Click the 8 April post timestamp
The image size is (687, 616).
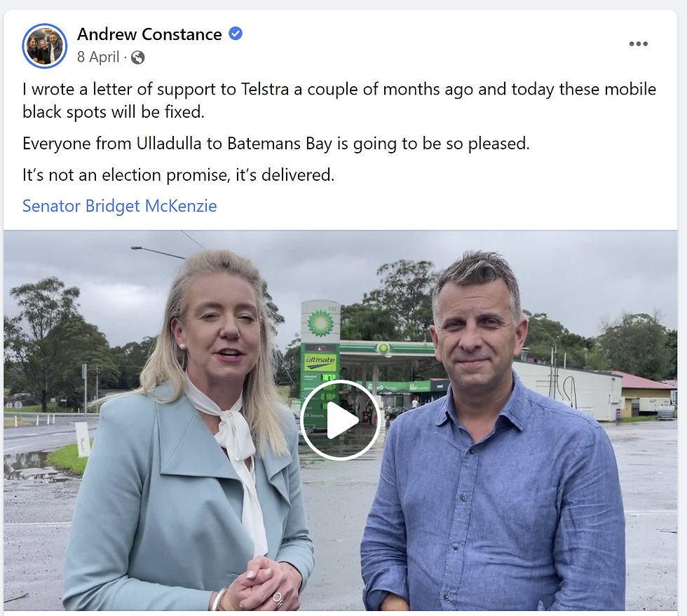[x=98, y=57]
